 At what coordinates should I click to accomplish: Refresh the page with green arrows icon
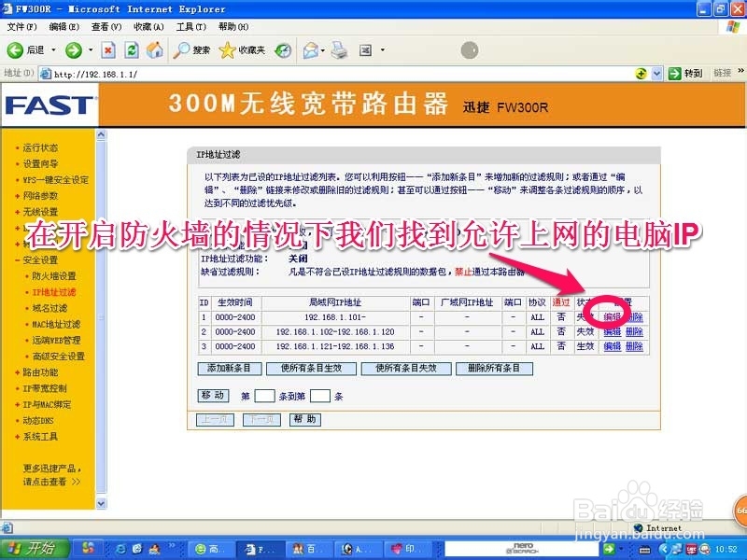[x=132, y=50]
